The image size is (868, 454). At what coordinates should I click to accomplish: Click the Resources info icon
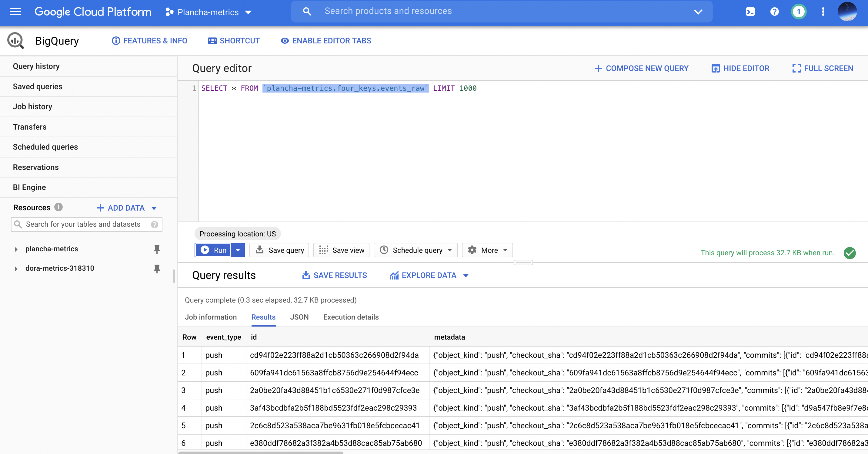click(x=58, y=207)
